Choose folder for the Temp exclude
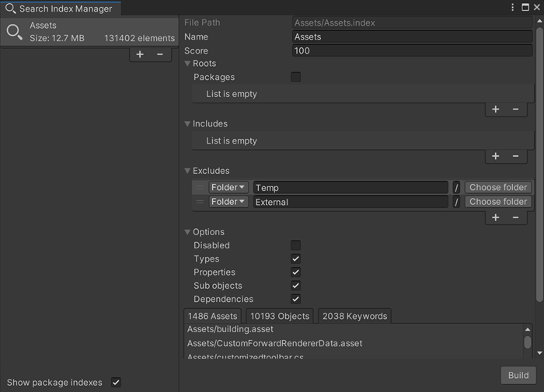The image size is (544, 392). click(x=498, y=188)
